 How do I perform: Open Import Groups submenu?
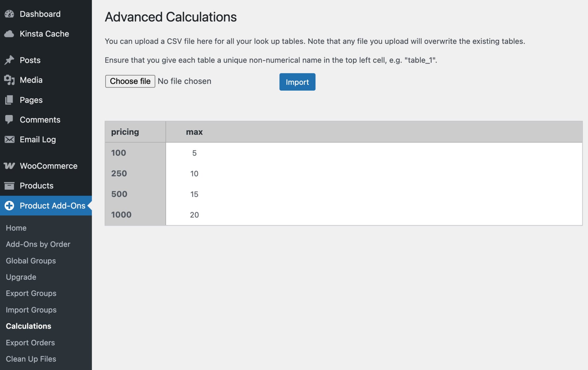coord(31,310)
